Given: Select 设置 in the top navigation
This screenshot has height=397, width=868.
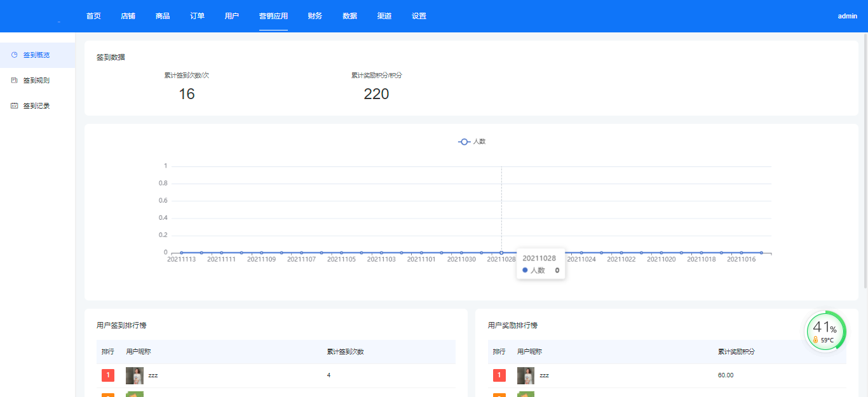Looking at the screenshot, I should click(419, 16).
